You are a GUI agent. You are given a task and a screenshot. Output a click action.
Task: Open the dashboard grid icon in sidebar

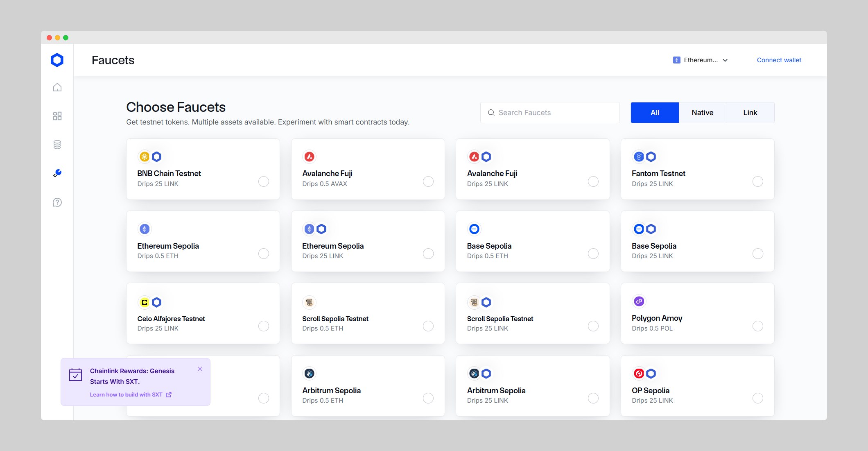pyautogui.click(x=57, y=116)
